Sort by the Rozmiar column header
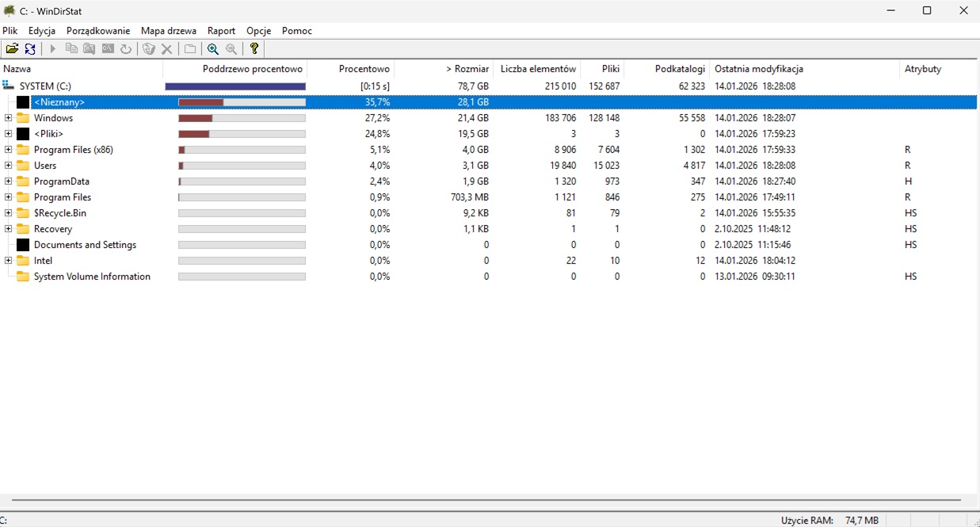Screen dimensions: 980x527 coord(444,69)
